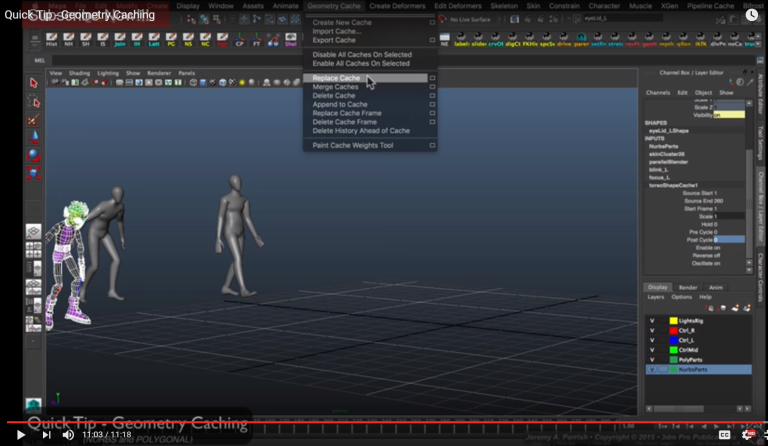Open YouTube settings gear
768x446 pixels.
(748, 434)
